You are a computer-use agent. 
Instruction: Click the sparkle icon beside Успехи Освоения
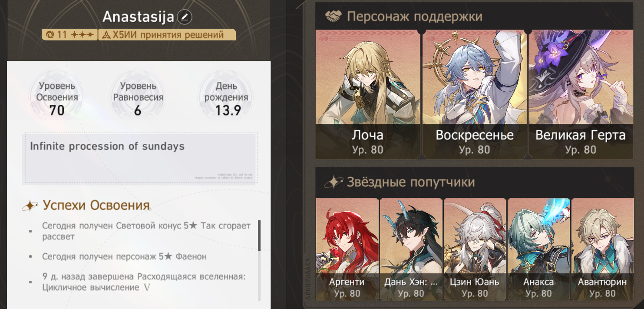(30, 206)
